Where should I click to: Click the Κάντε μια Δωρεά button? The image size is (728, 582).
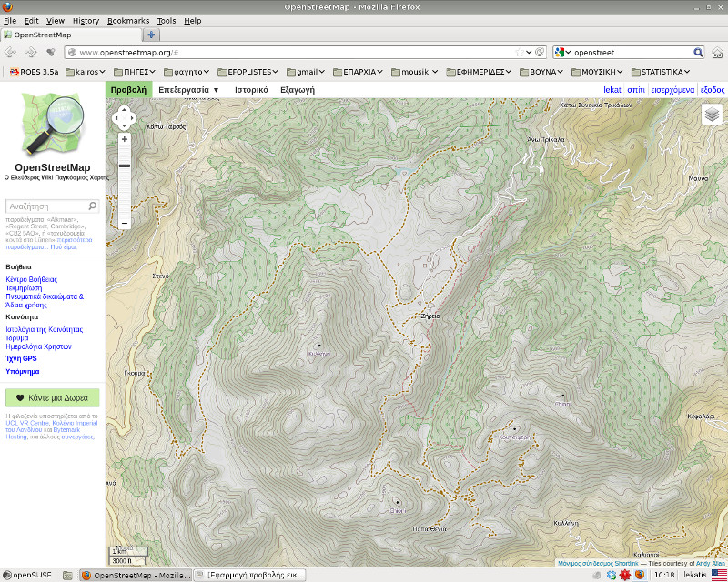click(53, 397)
